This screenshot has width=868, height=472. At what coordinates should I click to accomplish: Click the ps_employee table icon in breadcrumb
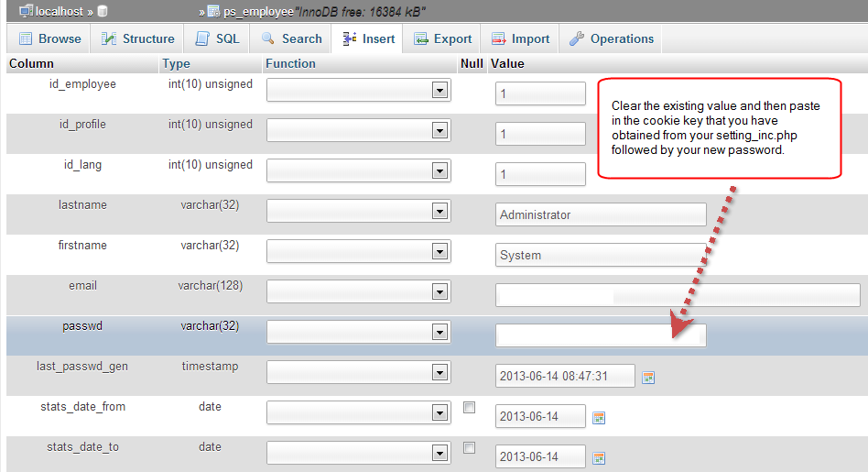pos(213,11)
